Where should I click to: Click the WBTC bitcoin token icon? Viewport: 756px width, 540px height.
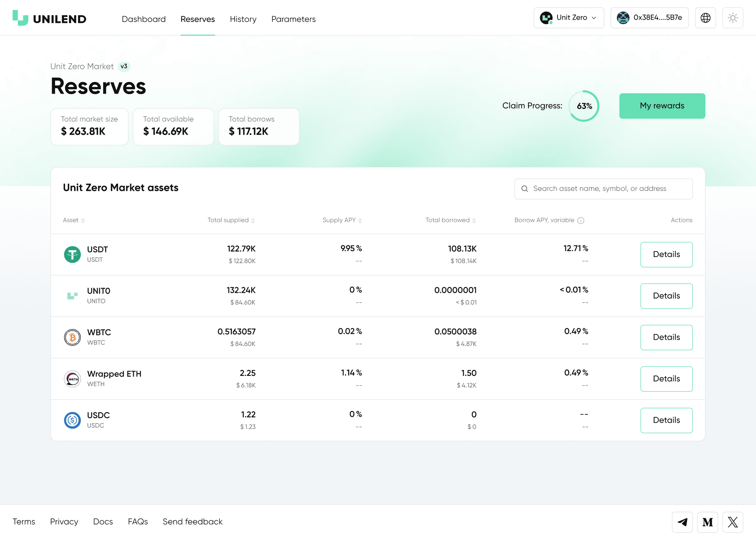(x=72, y=337)
